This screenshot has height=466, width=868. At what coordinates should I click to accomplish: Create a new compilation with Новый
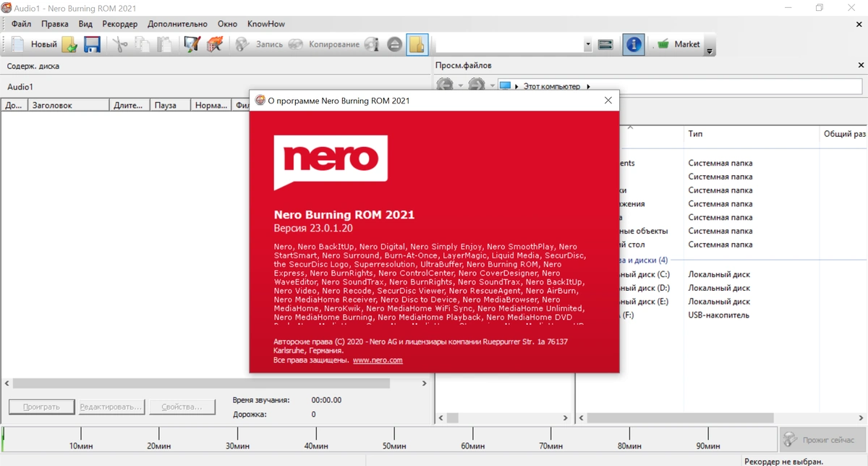coord(33,44)
